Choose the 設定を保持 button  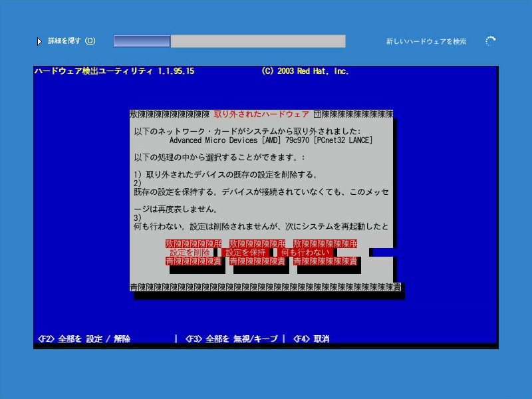245,253
